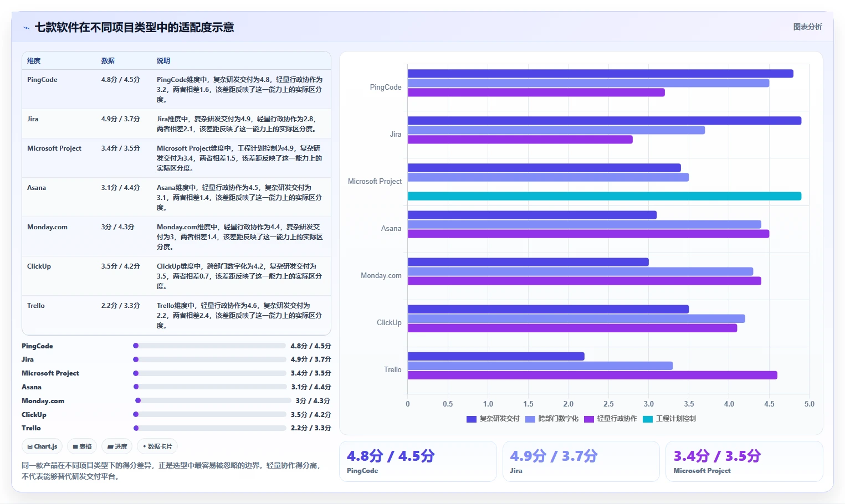Click ClickUp's top 复杂研发交付 chart bar
845x504 pixels.
(548, 309)
